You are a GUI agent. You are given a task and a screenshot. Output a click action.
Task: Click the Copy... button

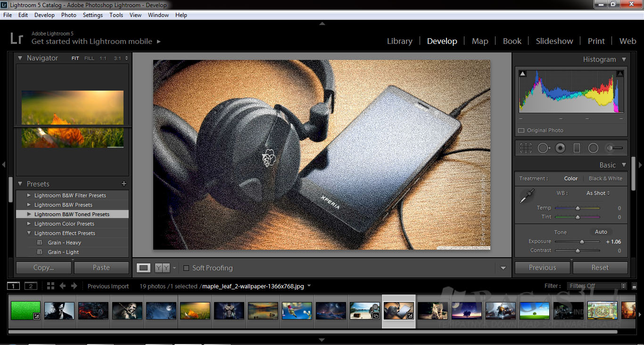point(44,268)
